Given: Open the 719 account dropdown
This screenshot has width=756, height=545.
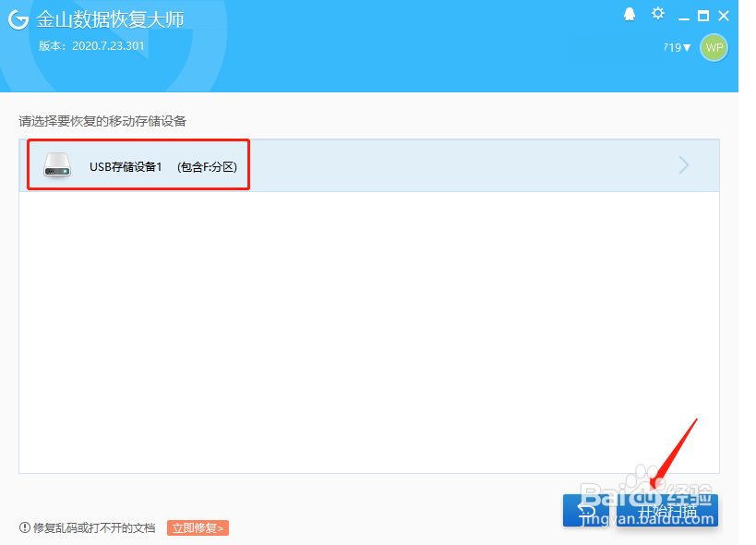Looking at the screenshot, I should pos(677,47).
